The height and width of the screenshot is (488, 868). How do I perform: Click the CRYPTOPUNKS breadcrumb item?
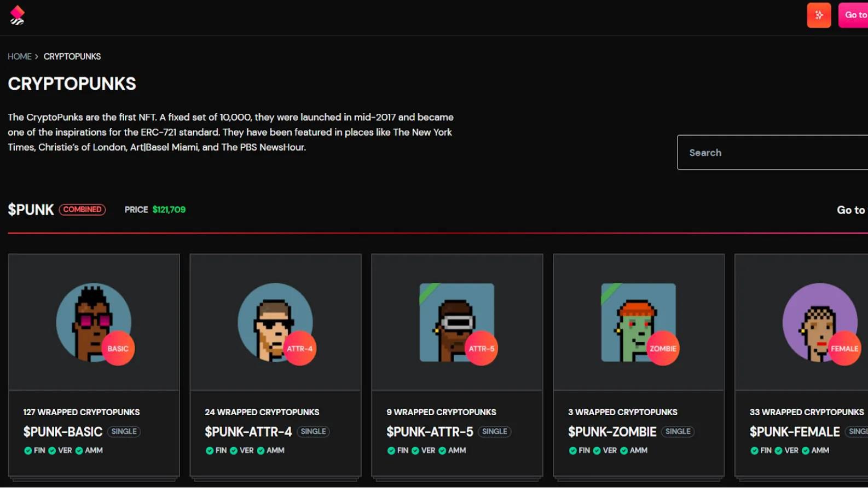[72, 56]
